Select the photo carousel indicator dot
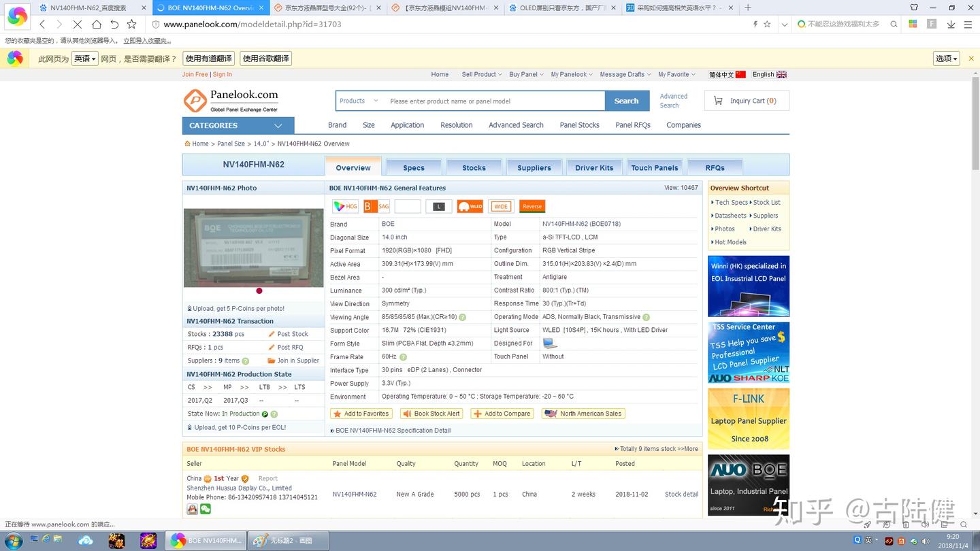 coord(259,290)
